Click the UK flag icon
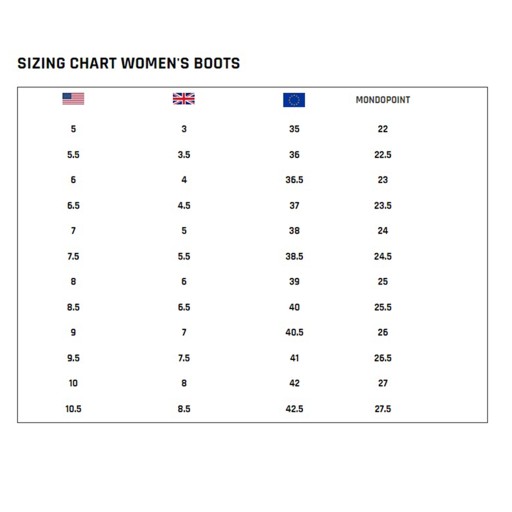The height and width of the screenshot is (512, 512). coord(184,99)
